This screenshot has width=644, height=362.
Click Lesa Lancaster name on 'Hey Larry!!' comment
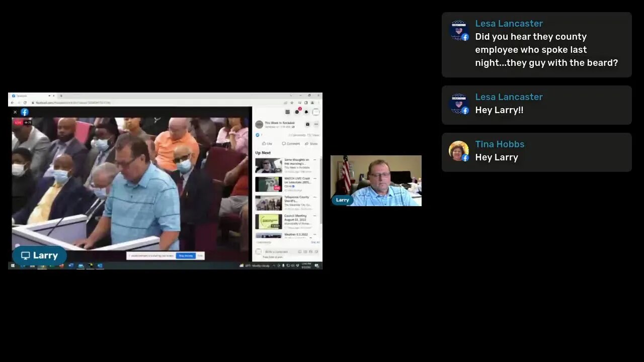pyautogui.click(x=509, y=97)
